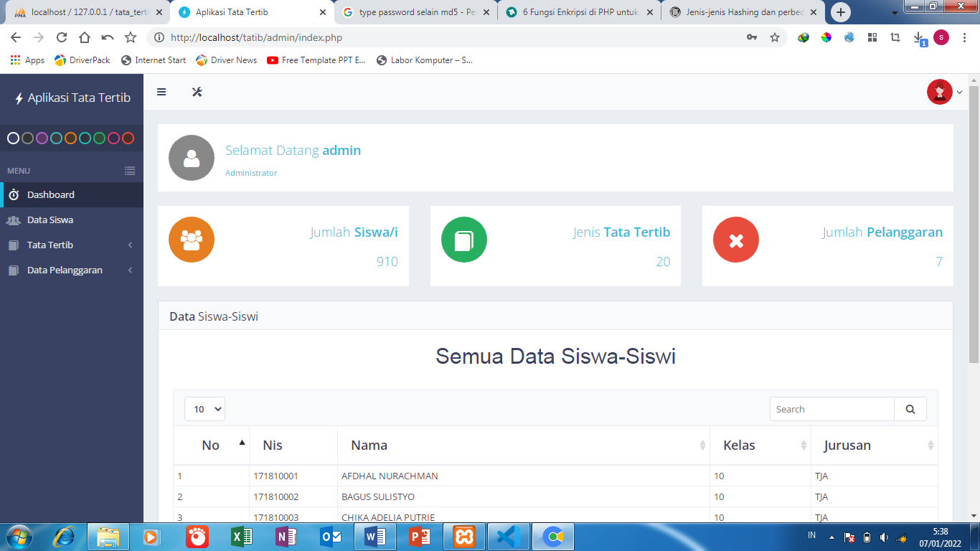Open the admin profile dropdown arrow

pyautogui.click(x=959, y=92)
